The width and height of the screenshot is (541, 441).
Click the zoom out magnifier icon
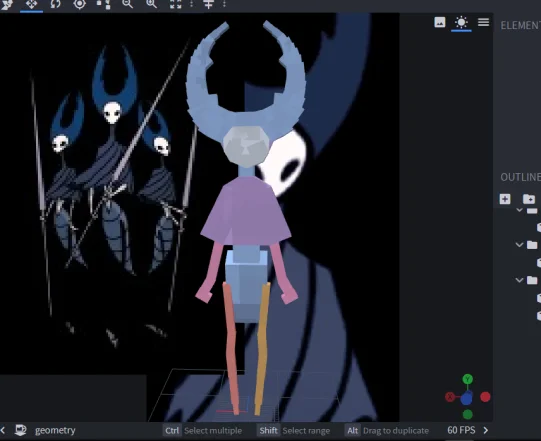point(127,4)
